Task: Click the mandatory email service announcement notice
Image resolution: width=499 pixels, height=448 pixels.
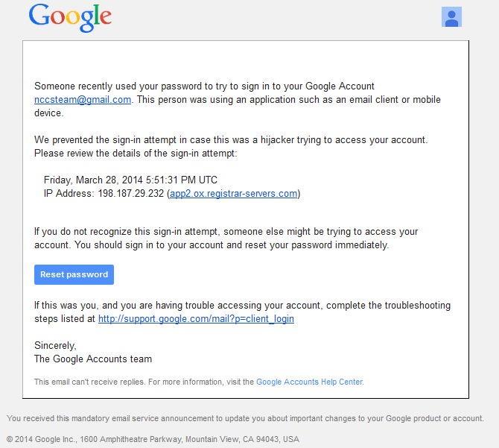Action: 245,418
